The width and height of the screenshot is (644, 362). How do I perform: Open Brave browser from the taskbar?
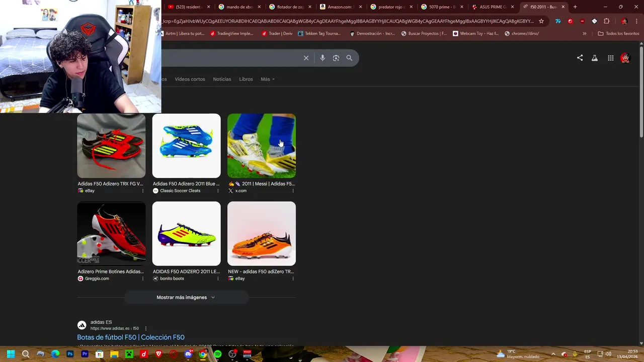click(x=158, y=354)
